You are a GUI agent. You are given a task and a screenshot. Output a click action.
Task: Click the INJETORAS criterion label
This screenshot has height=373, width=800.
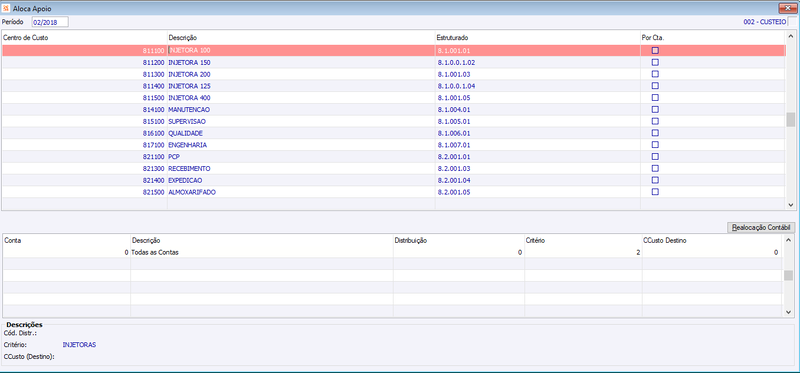click(x=79, y=345)
